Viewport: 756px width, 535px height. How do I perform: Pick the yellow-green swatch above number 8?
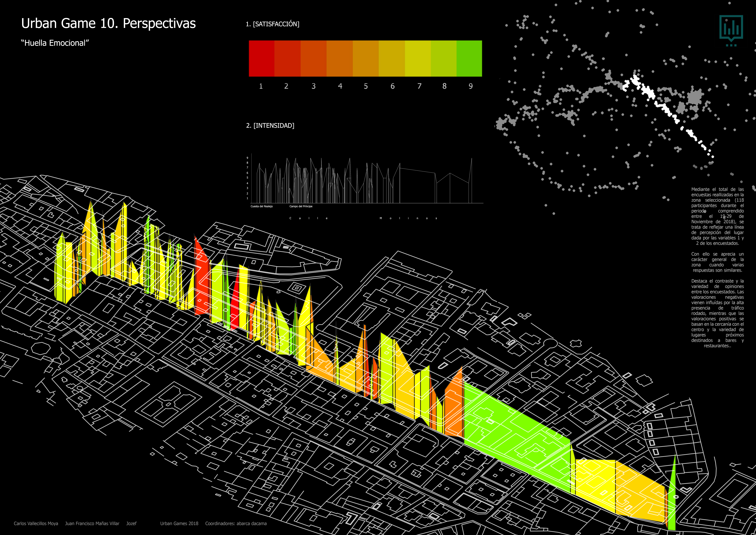[444, 59]
